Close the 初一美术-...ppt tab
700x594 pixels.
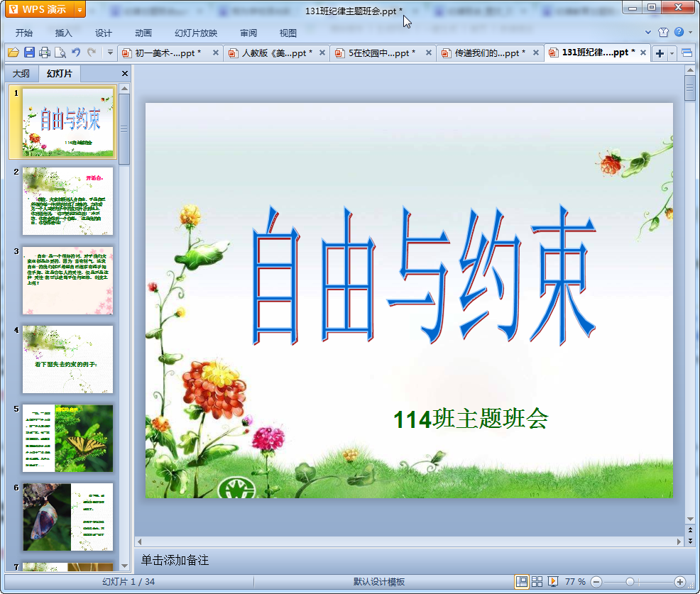coord(216,53)
